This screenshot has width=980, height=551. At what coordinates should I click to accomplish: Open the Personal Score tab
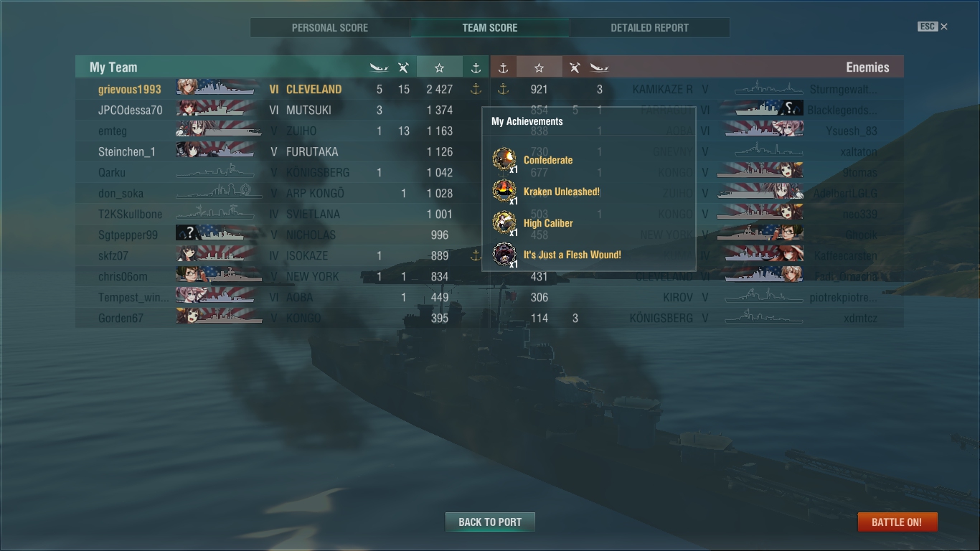click(x=330, y=27)
